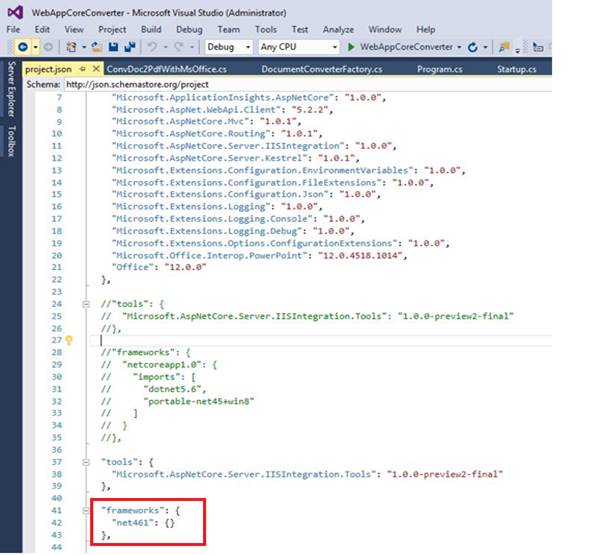Click the Navigate Backward toolbar icon

[23, 47]
